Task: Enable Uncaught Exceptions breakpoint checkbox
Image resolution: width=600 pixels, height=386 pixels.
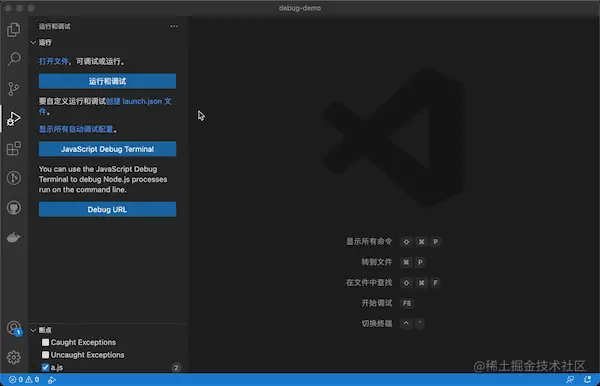Action: [46, 355]
